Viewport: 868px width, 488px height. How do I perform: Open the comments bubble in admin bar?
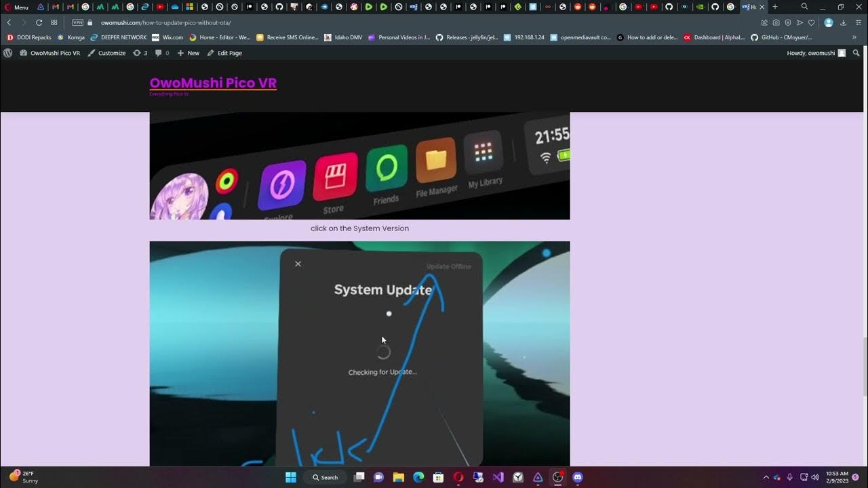click(x=162, y=53)
